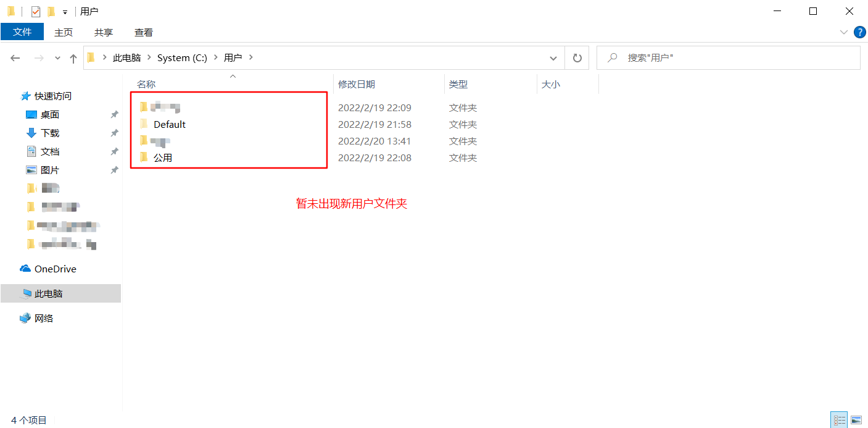868x428 pixels.
Task: Expand the ribbon with chevron
Action: tap(844, 32)
